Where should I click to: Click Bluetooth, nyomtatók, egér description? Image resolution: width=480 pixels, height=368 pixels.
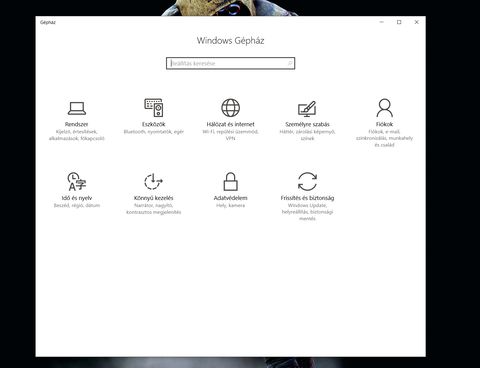coord(154,132)
